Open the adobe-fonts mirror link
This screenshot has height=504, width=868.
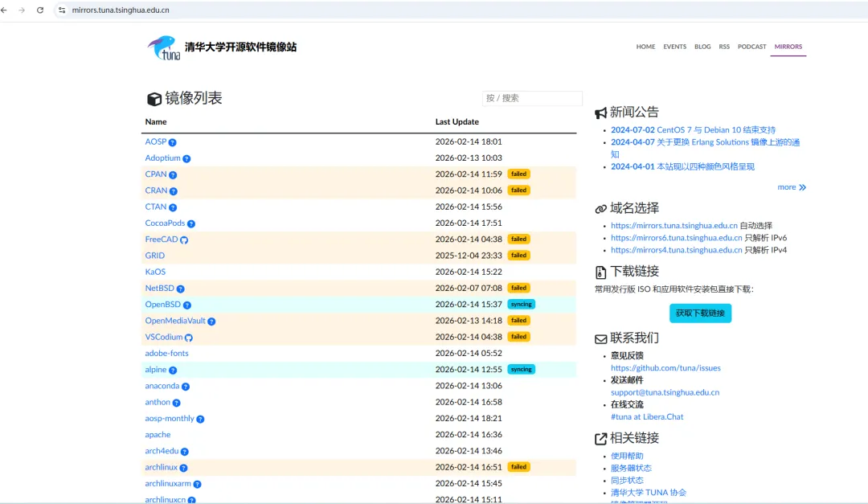(166, 354)
